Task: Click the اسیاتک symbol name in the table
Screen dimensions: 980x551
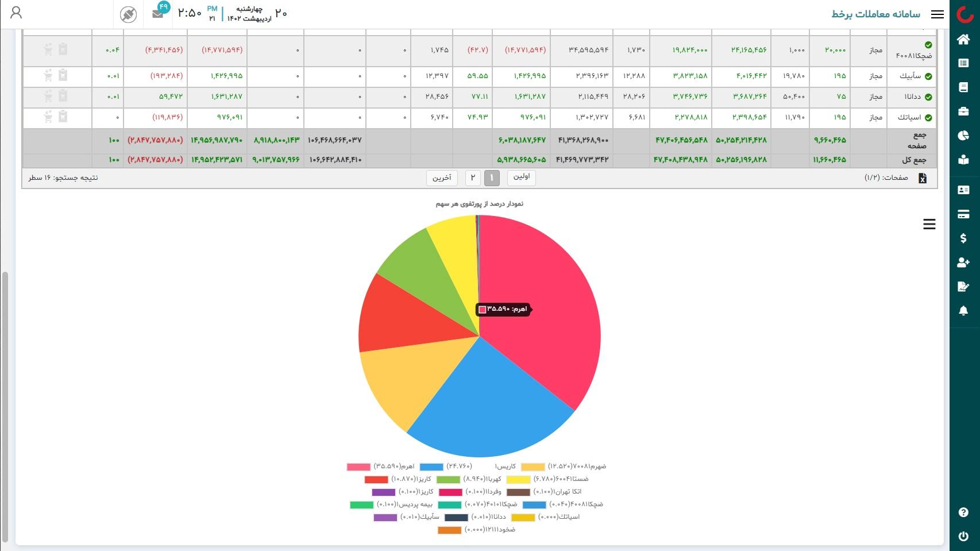Action: [x=909, y=117]
